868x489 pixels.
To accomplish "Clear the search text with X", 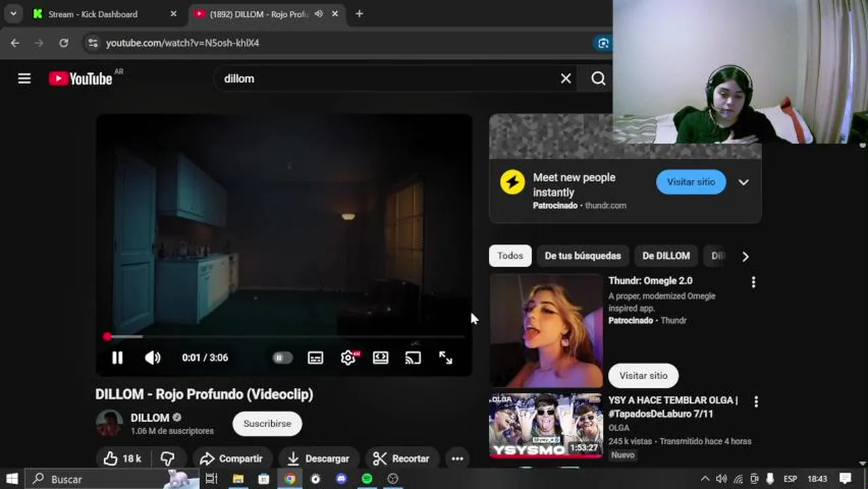I will [566, 79].
